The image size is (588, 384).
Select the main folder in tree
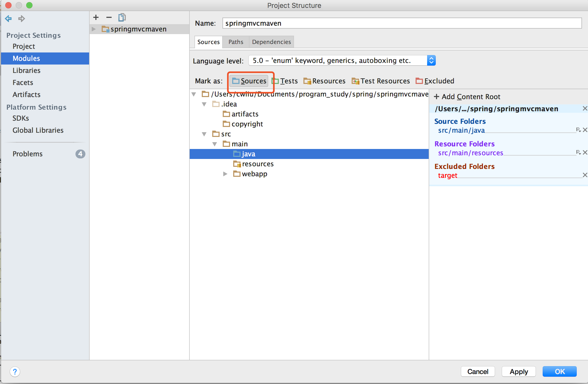(235, 144)
